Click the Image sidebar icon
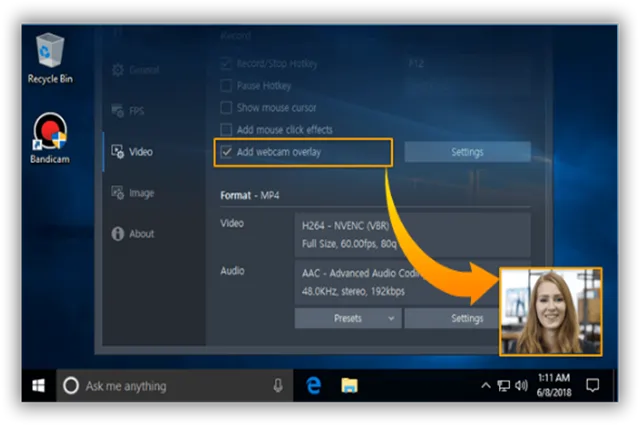The image size is (640, 426). tap(118, 193)
